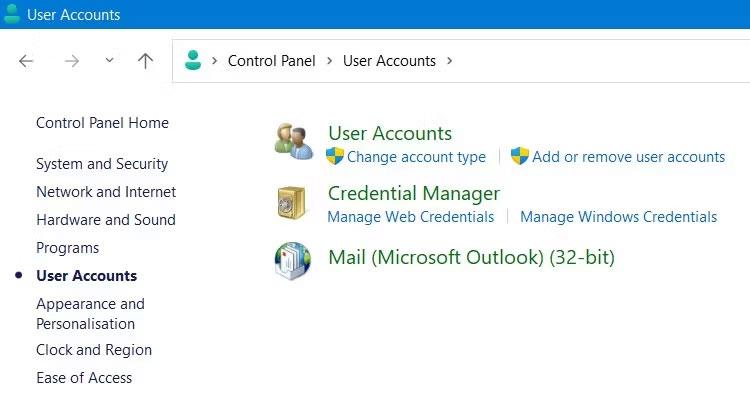Open Mail (Microsoft Outlook) (32-bit)
The width and height of the screenshot is (750, 408).
(x=471, y=257)
